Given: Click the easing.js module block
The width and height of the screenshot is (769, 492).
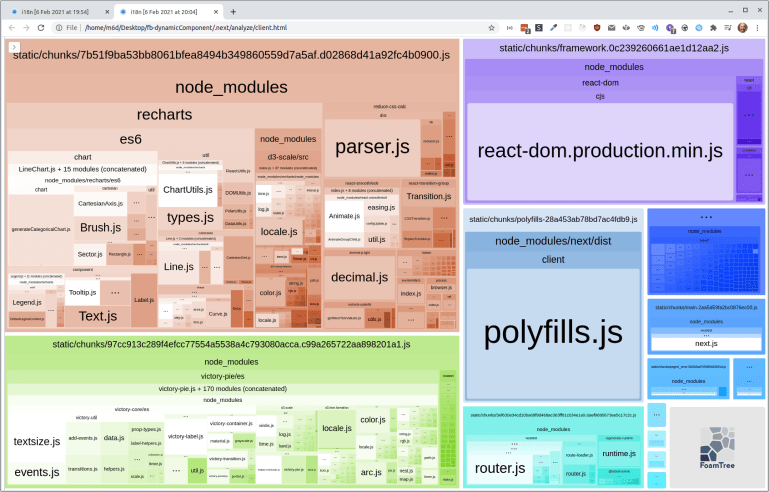Looking at the screenshot, I should point(381,207).
